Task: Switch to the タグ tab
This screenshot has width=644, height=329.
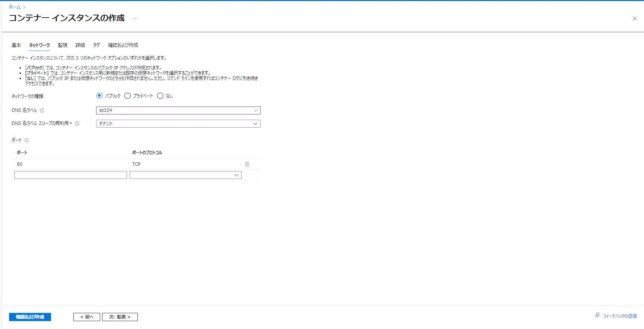Action: pos(97,45)
